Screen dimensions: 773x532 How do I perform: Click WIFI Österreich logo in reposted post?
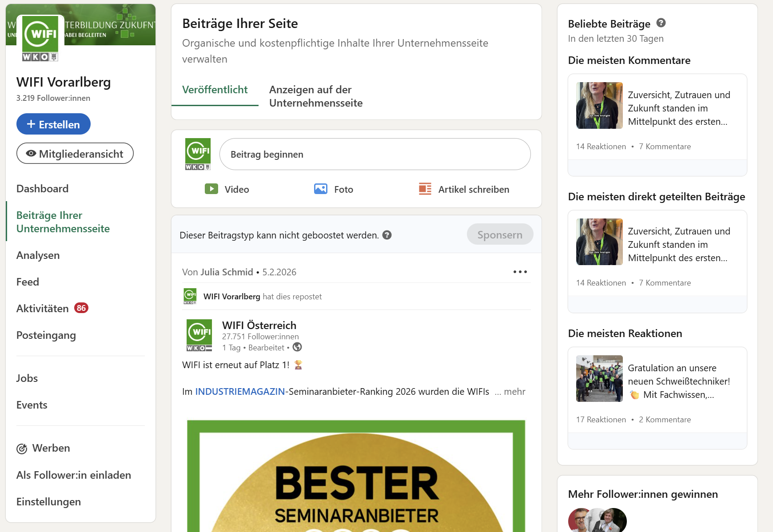coord(199,335)
